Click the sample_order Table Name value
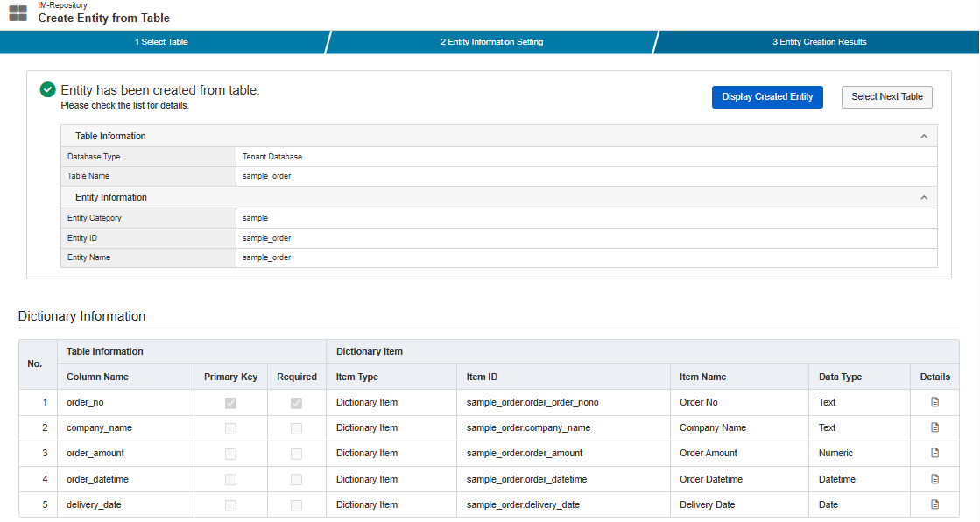The width and height of the screenshot is (980, 522). point(267,176)
